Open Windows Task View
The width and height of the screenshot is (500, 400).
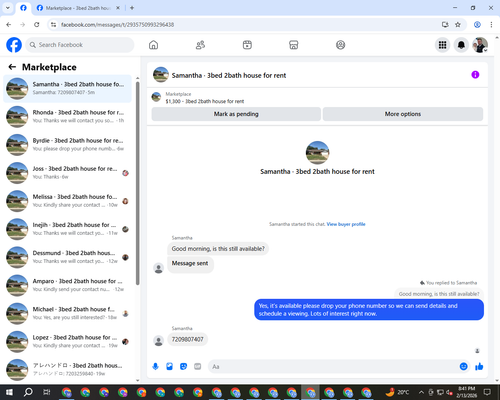point(47,392)
